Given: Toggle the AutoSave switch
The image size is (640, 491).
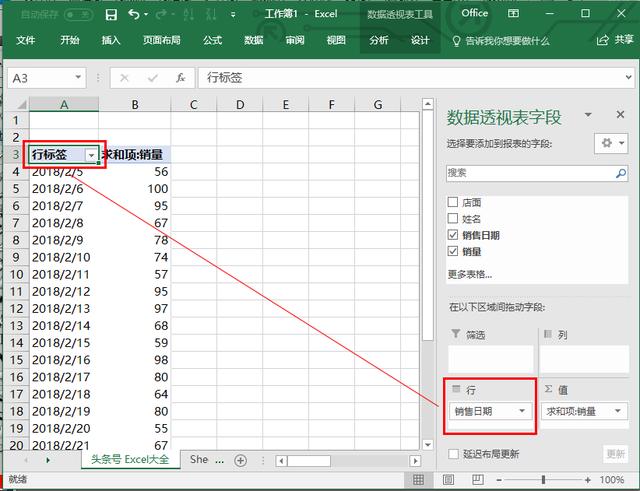Looking at the screenshot, I should click(78, 15).
